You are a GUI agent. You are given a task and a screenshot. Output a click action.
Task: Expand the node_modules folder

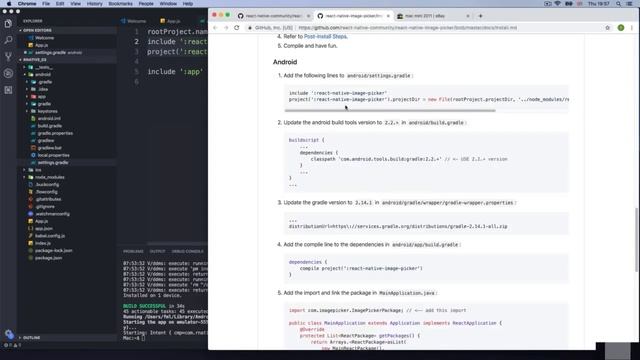coord(49,177)
